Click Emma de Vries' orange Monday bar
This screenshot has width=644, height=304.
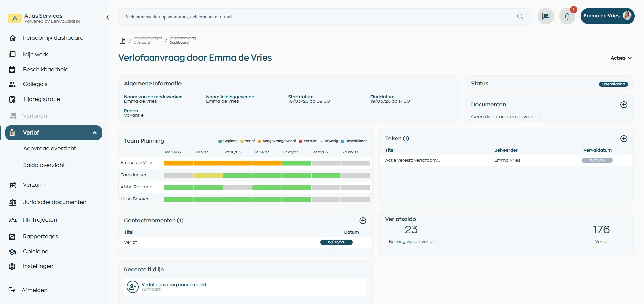tap(178, 163)
